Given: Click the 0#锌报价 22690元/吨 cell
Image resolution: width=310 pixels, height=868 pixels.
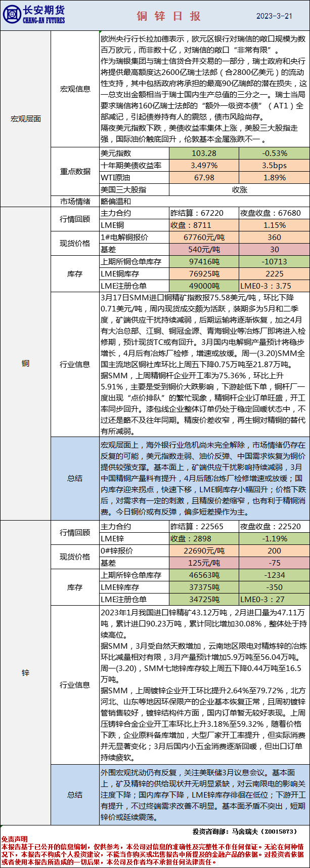Looking at the screenshot, I should click(204, 551).
